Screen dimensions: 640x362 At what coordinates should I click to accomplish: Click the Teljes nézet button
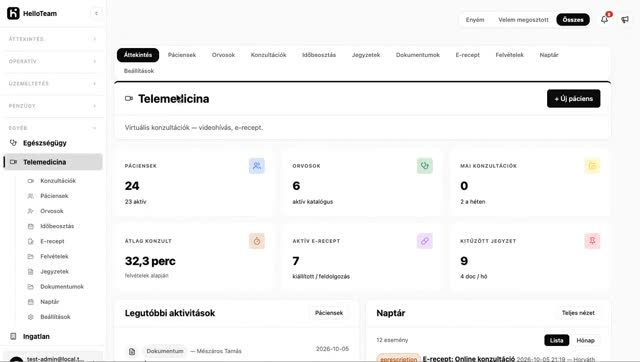[578, 313]
